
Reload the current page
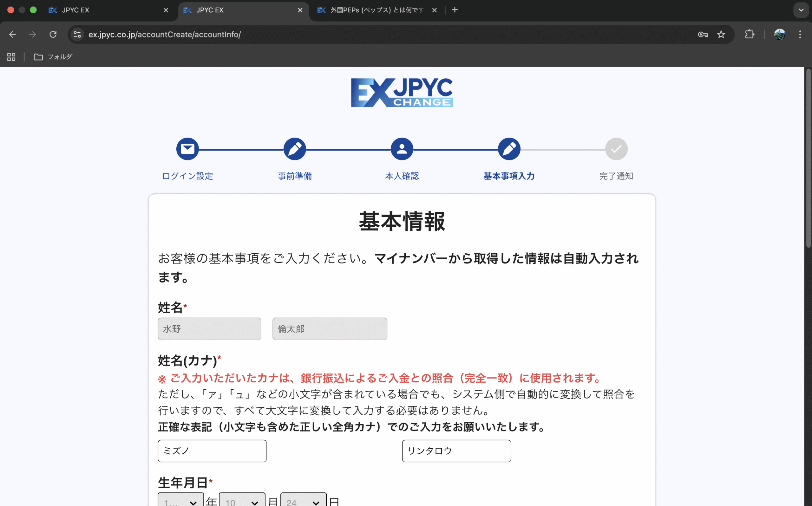53,35
